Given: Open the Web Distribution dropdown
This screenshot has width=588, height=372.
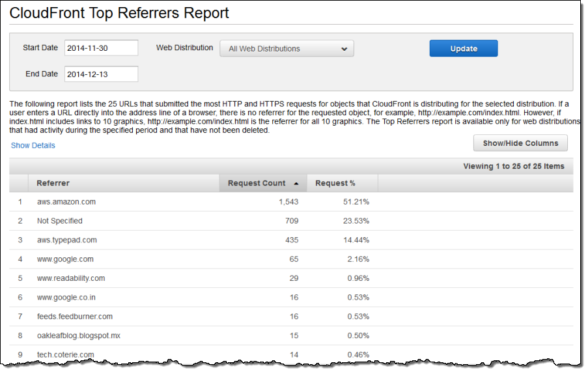Looking at the screenshot, I should 286,49.
